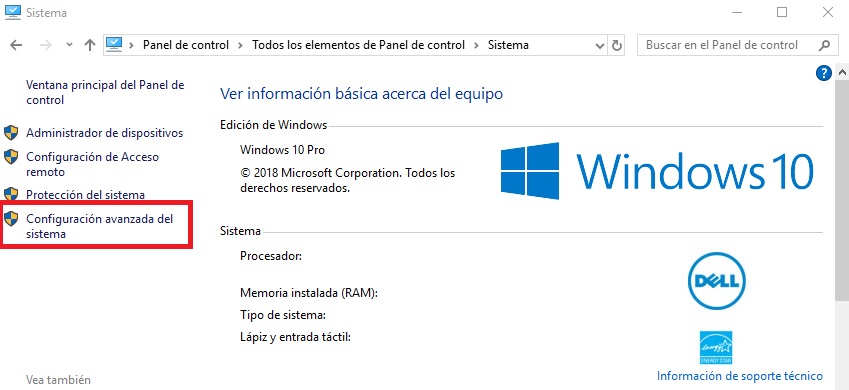The width and height of the screenshot is (849, 390).
Task: Open Protección del sistema link
Action: [x=86, y=194]
